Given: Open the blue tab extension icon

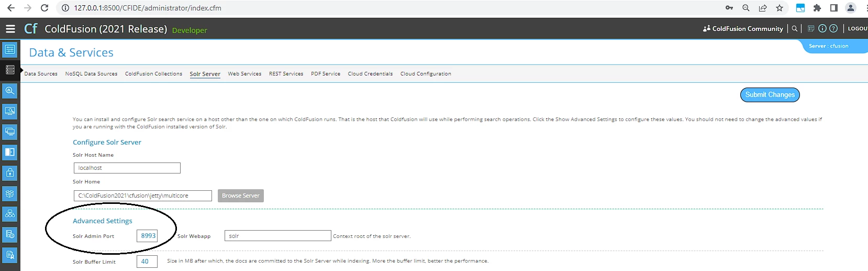Looking at the screenshot, I should [x=800, y=8].
